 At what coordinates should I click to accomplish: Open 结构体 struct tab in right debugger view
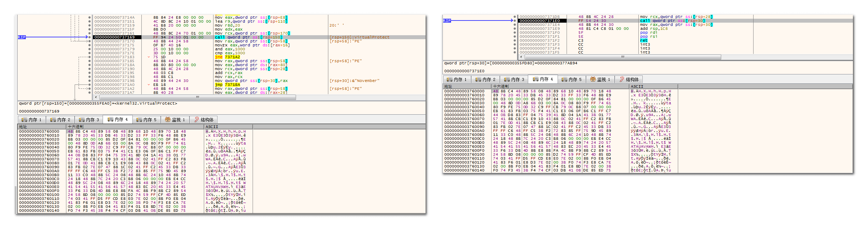629,79
